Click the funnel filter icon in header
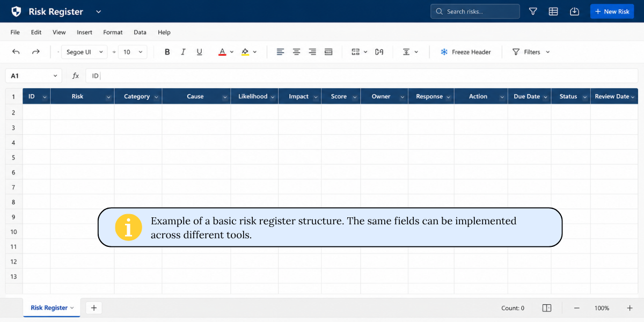The height and width of the screenshot is (322, 644). pos(533,11)
